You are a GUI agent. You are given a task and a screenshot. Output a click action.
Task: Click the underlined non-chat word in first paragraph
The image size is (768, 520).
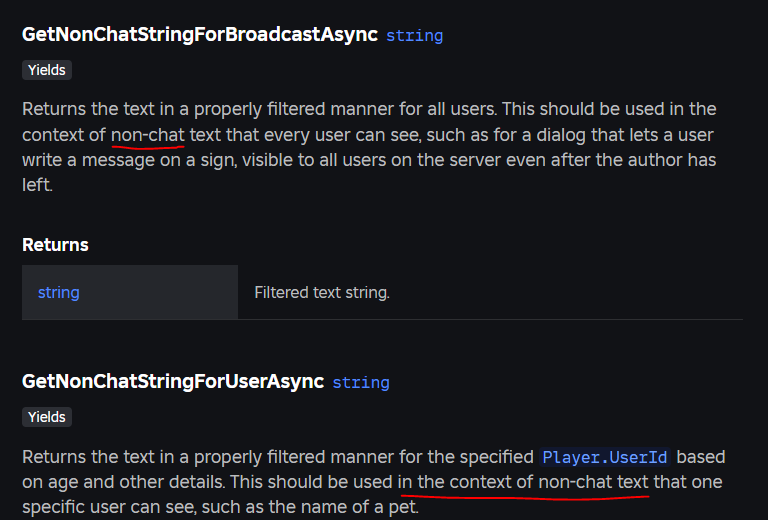(x=148, y=135)
